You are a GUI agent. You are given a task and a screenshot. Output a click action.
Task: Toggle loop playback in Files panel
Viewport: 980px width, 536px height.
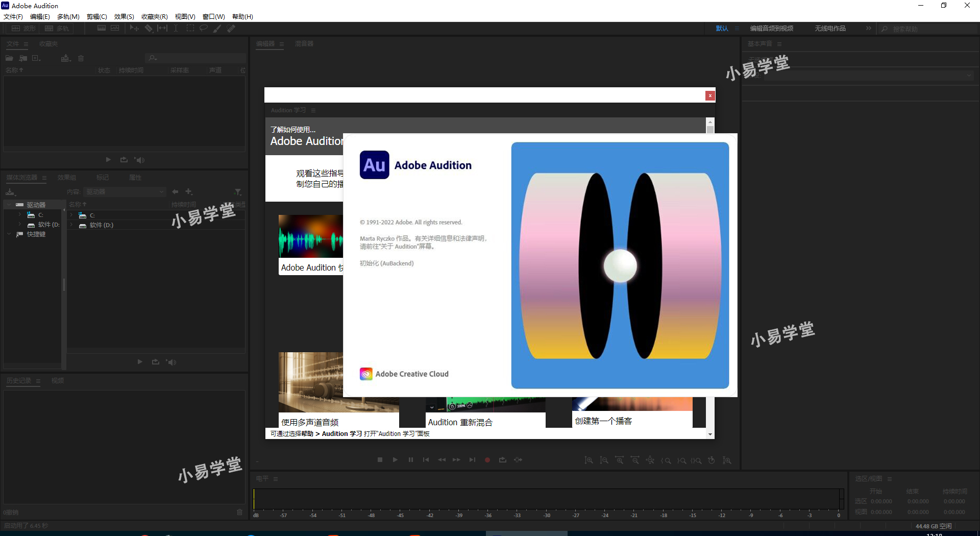tap(124, 160)
